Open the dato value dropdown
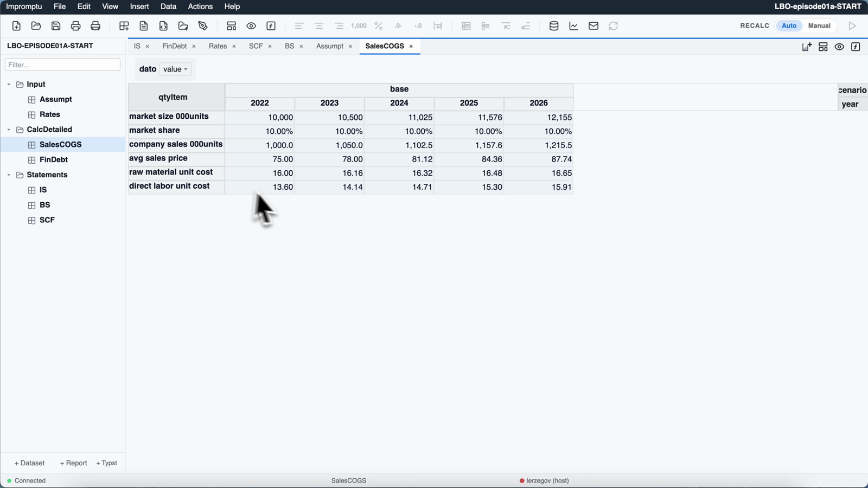 click(176, 69)
